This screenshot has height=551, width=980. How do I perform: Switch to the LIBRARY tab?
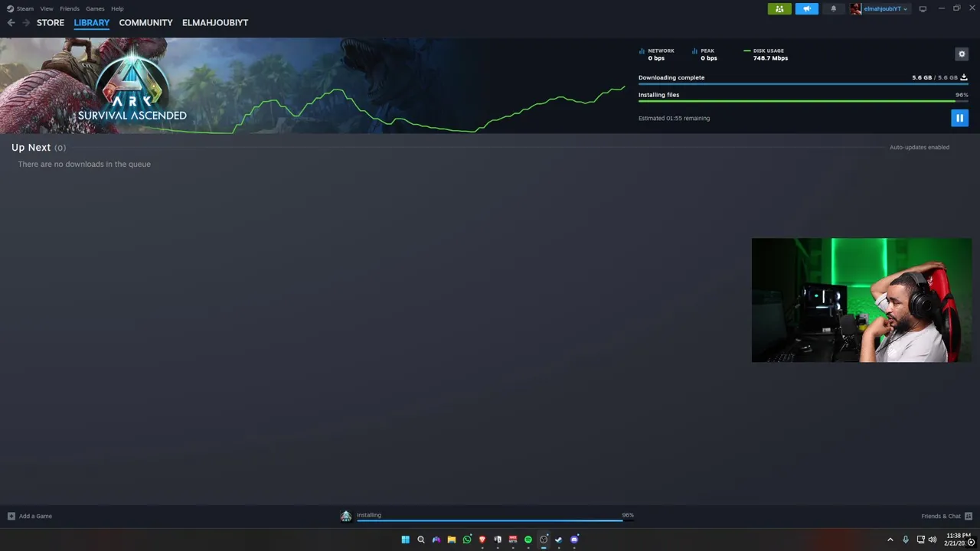click(x=92, y=23)
